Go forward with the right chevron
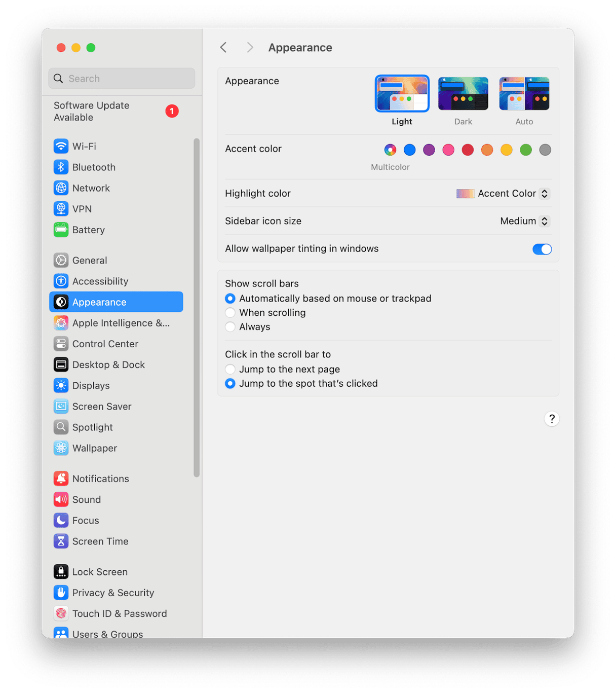 pos(250,48)
